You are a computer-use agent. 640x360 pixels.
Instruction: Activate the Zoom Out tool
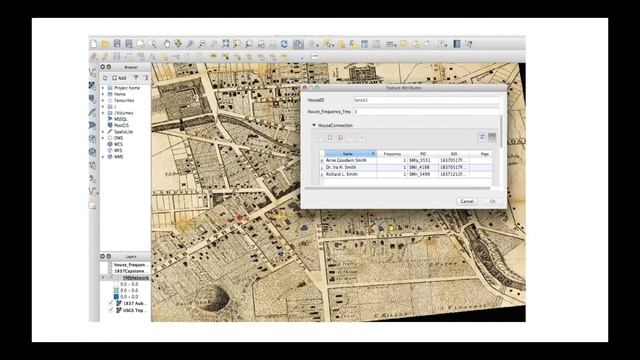202,44
